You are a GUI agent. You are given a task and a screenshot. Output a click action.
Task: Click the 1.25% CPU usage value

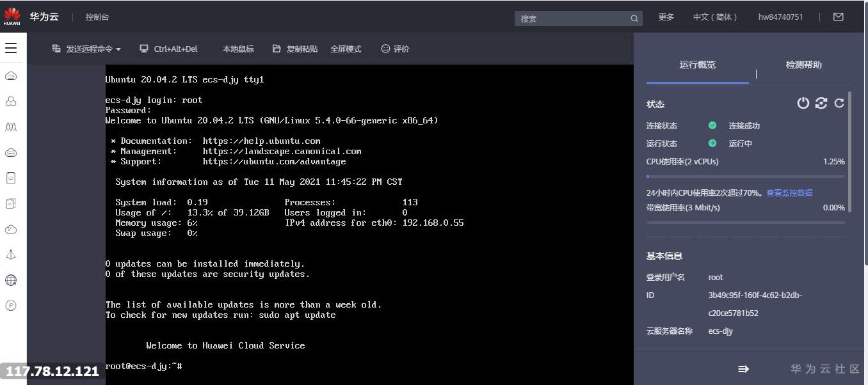point(834,162)
